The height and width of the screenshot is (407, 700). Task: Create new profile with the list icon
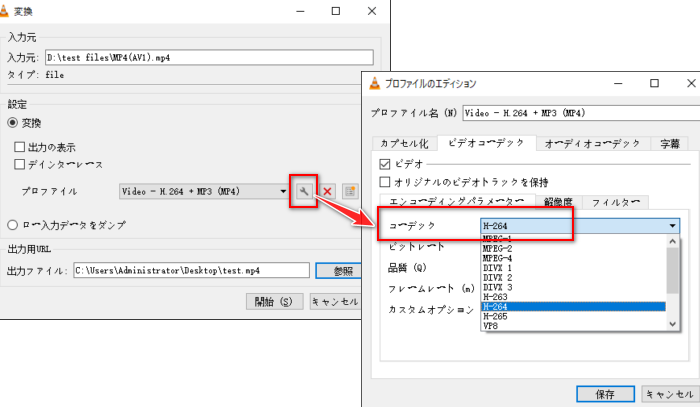point(350,191)
